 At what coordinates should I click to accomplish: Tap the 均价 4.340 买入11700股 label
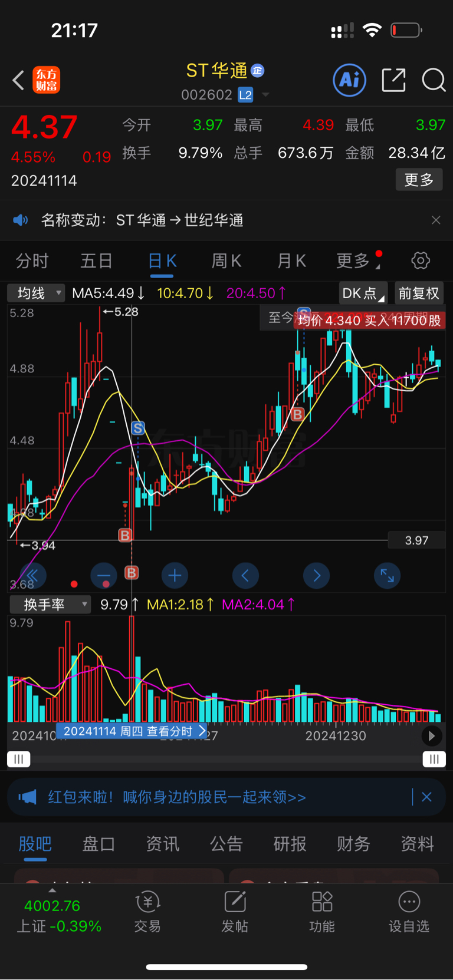click(369, 321)
